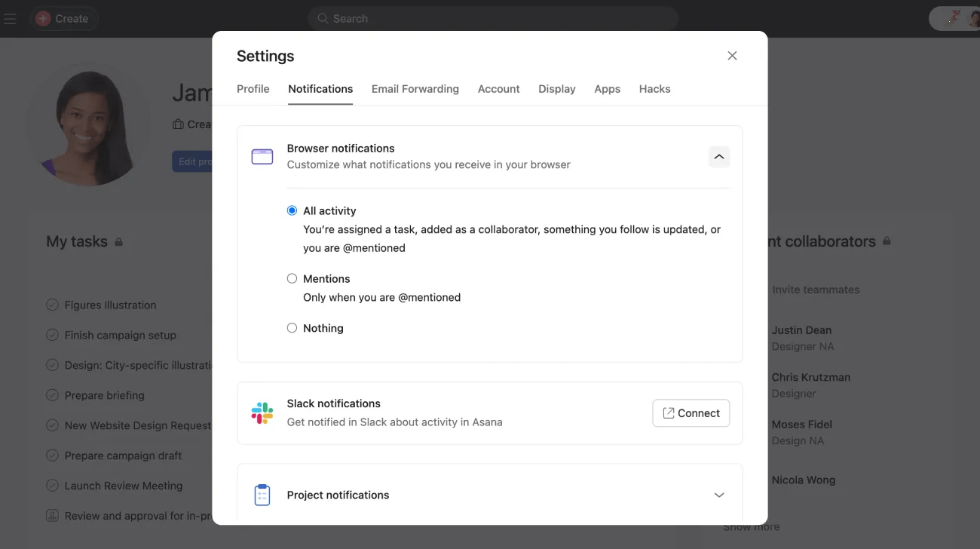Viewport: 980px width, 549px height.
Task: Switch to the Email Forwarding tab
Action: click(415, 88)
